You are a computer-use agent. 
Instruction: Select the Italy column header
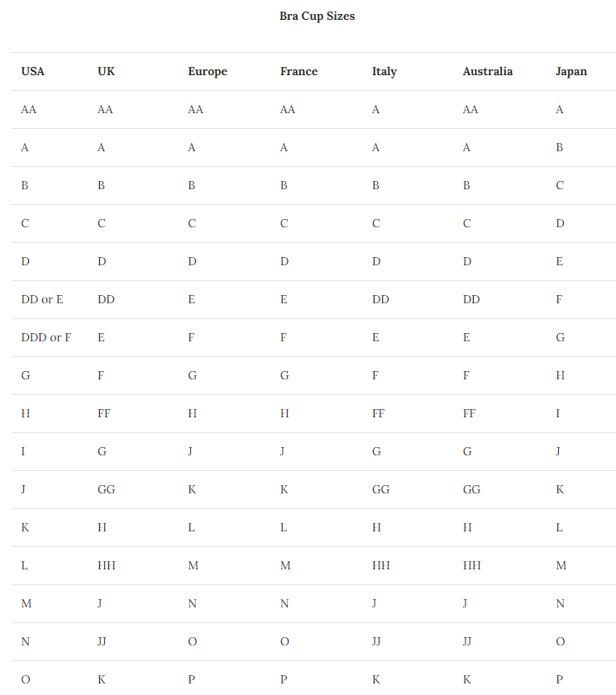point(384,72)
